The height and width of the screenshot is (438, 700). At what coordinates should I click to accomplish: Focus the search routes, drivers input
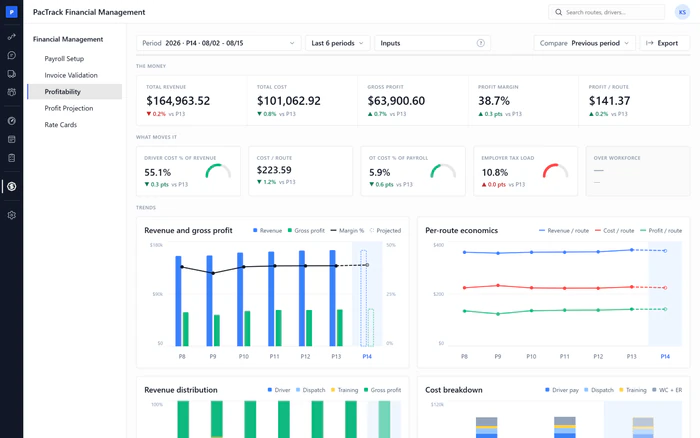point(606,12)
